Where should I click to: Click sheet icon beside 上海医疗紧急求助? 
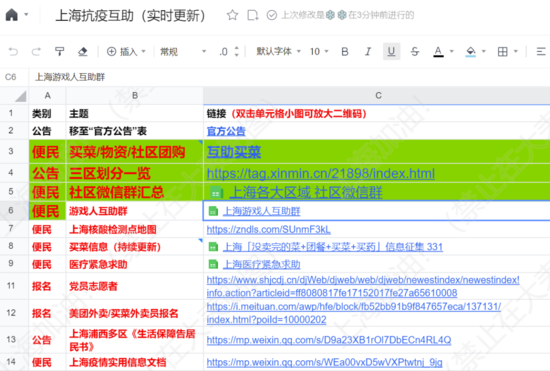[x=213, y=264]
